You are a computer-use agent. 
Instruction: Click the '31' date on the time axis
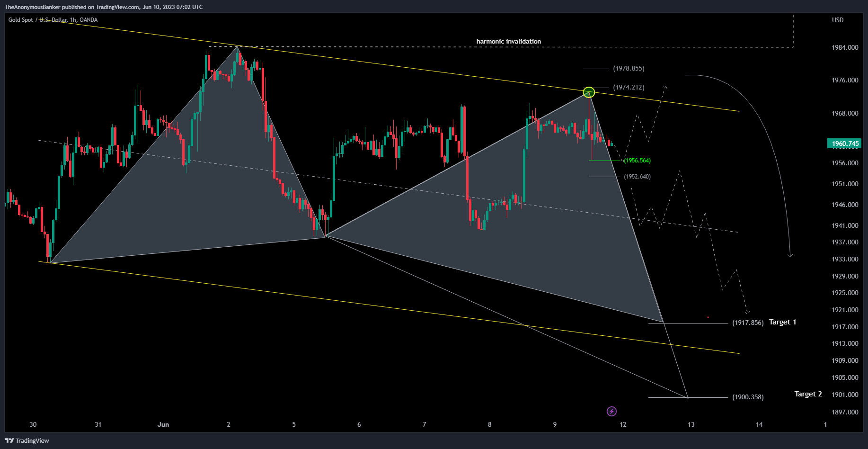[98, 424]
